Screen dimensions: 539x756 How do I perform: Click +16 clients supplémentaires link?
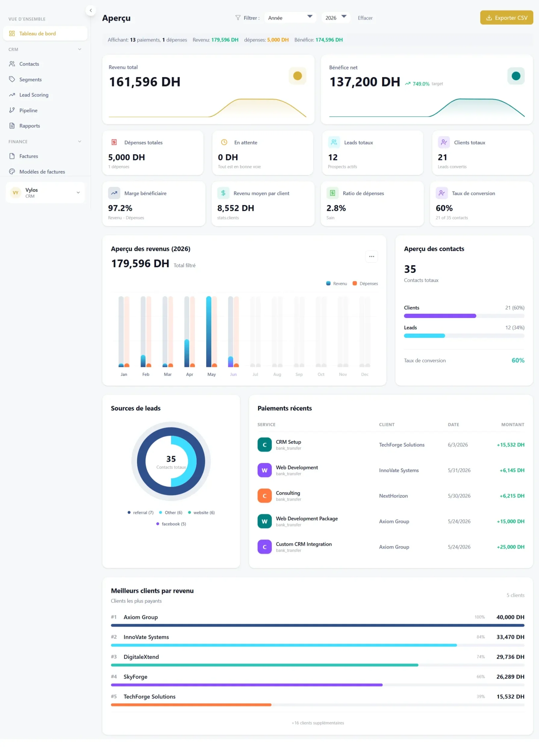(318, 723)
